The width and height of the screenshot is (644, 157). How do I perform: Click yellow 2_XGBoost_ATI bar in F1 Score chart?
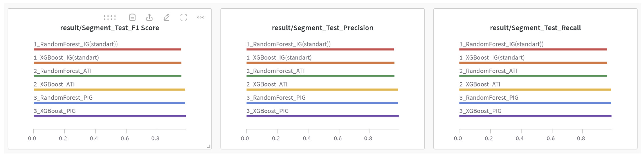pos(109,89)
